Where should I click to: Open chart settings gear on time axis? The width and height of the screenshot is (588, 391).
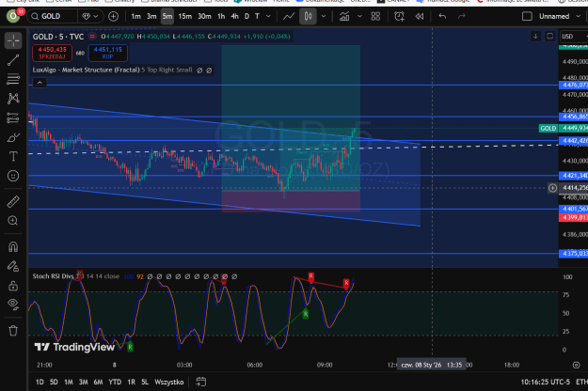coord(577,365)
